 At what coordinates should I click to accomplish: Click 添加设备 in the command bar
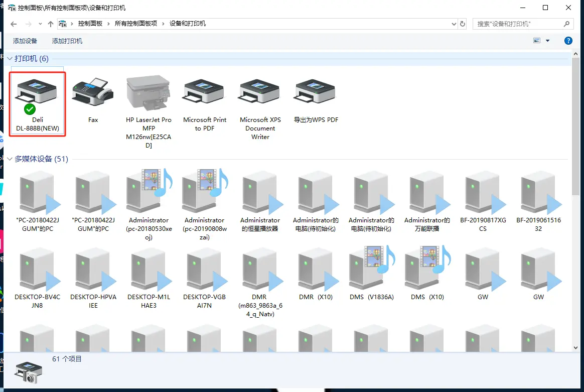click(25, 41)
